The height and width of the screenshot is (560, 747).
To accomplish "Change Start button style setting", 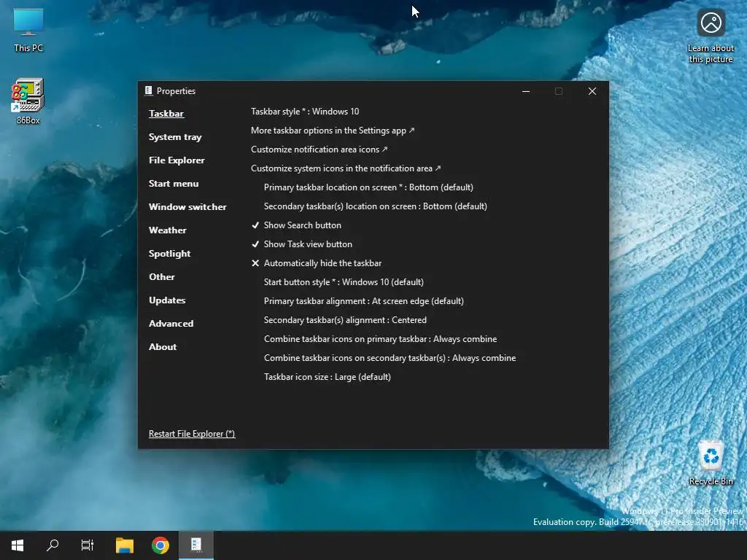I will tap(344, 282).
